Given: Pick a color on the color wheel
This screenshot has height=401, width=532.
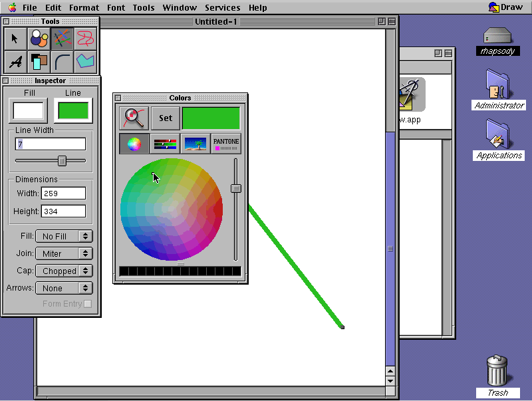Looking at the screenshot, I should [x=172, y=209].
